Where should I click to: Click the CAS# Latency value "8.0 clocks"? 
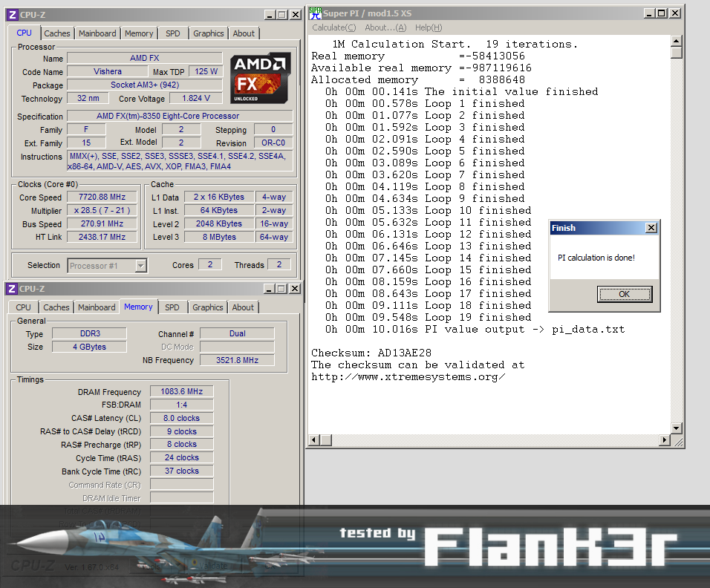pos(181,418)
